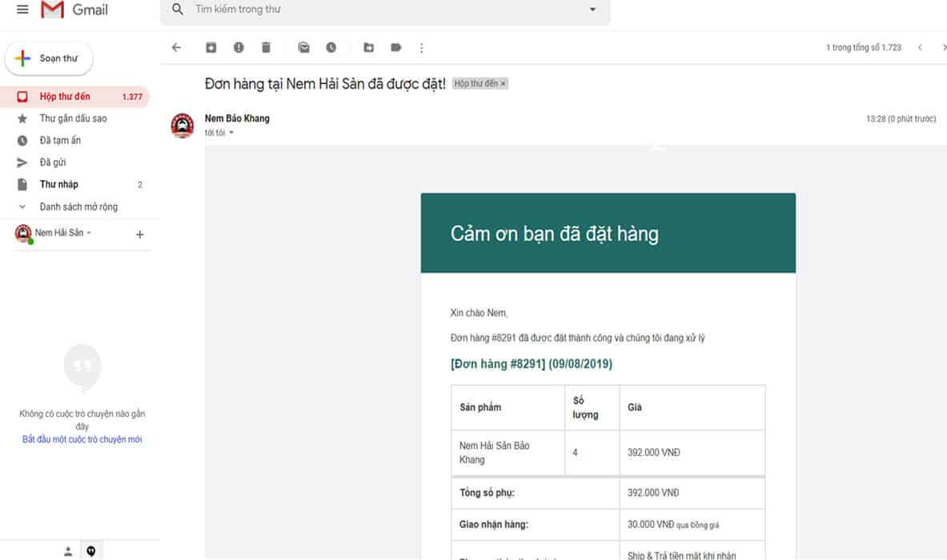Open the more options three-dot menu
947x560 pixels.
(422, 48)
